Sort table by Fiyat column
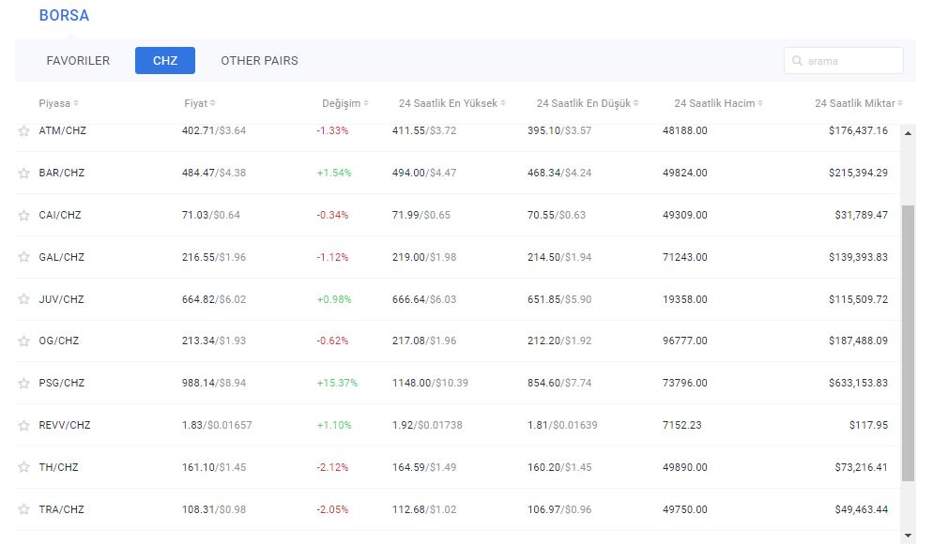Image resolution: width=933 pixels, height=560 pixels. (x=199, y=103)
